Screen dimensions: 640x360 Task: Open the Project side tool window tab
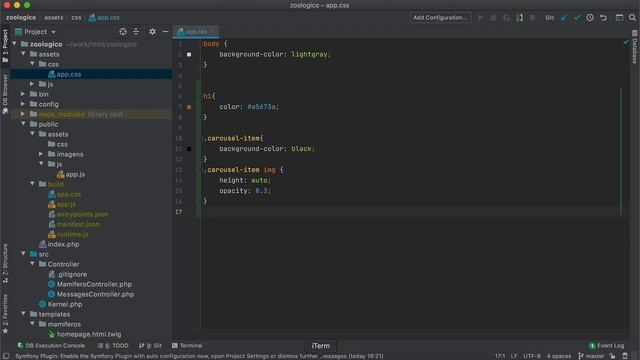click(5, 46)
